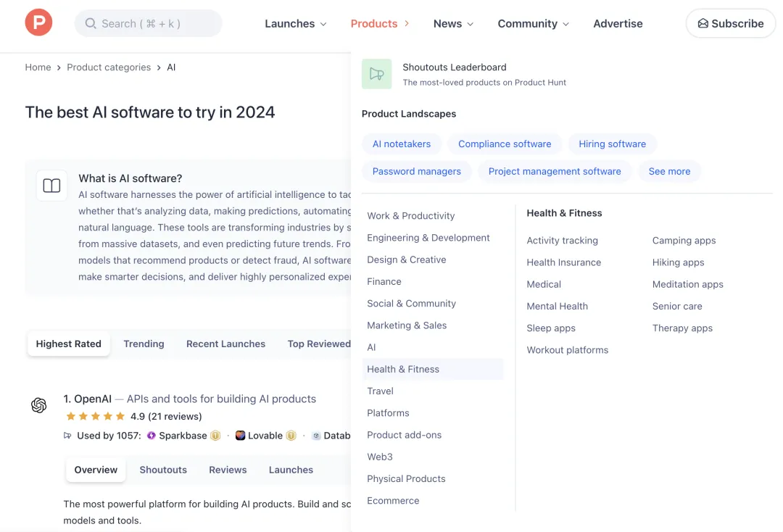This screenshot has width=783, height=532.
Task: Click the Password managers chip
Action: (x=416, y=171)
